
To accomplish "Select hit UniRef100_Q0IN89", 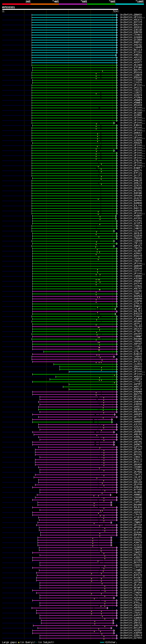I will (x=131, y=40).
